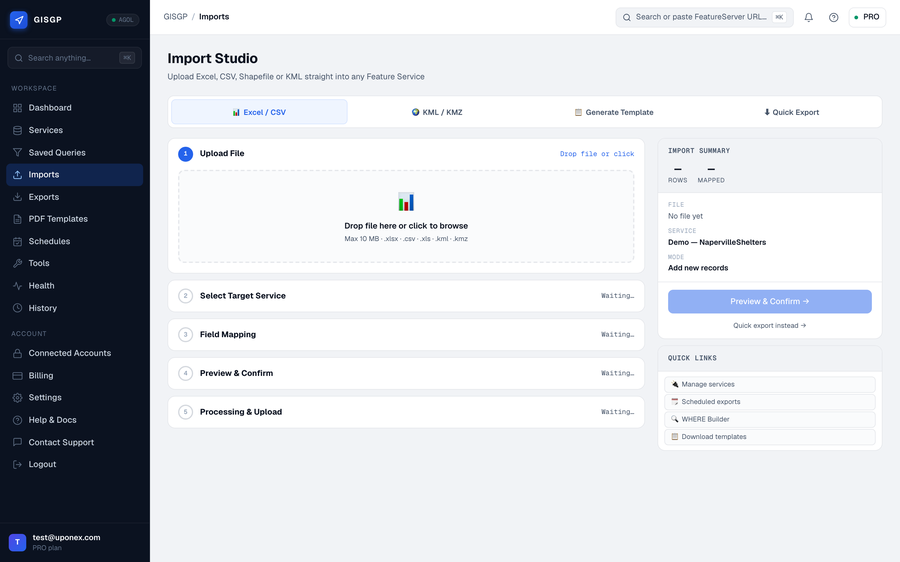Image resolution: width=900 pixels, height=562 pixels.
Task: Go to Services in the sidebar
Action: pos(75,130)
